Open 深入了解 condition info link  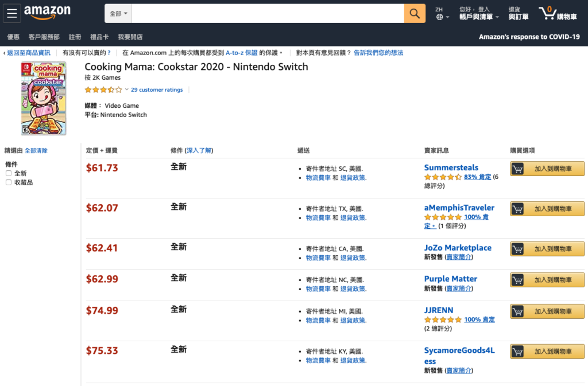click(x=199, y=150)
